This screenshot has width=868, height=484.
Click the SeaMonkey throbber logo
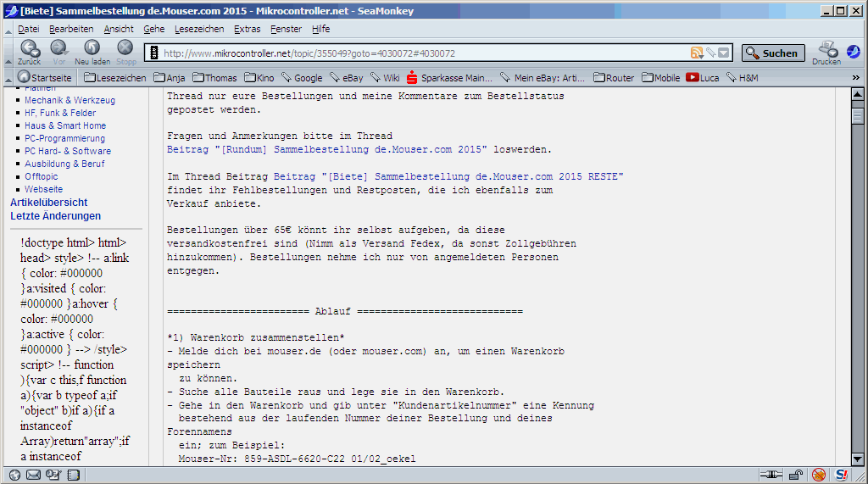click(854, 52)
